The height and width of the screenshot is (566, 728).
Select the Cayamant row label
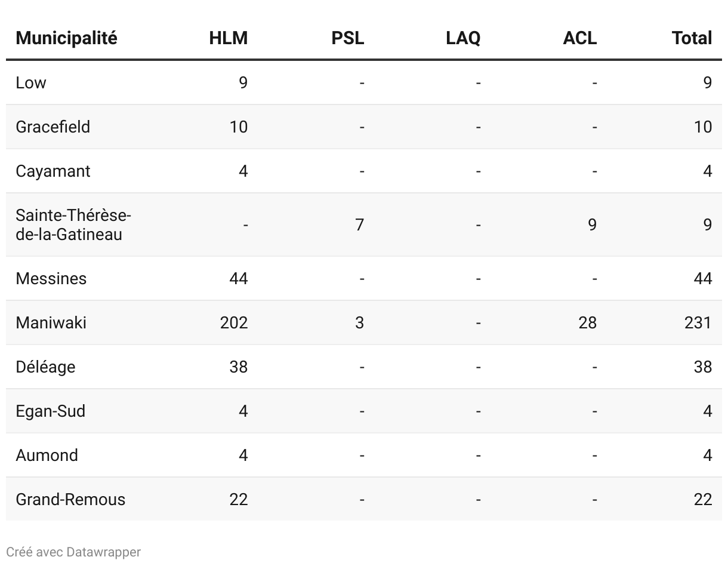(x=53, y=171)
